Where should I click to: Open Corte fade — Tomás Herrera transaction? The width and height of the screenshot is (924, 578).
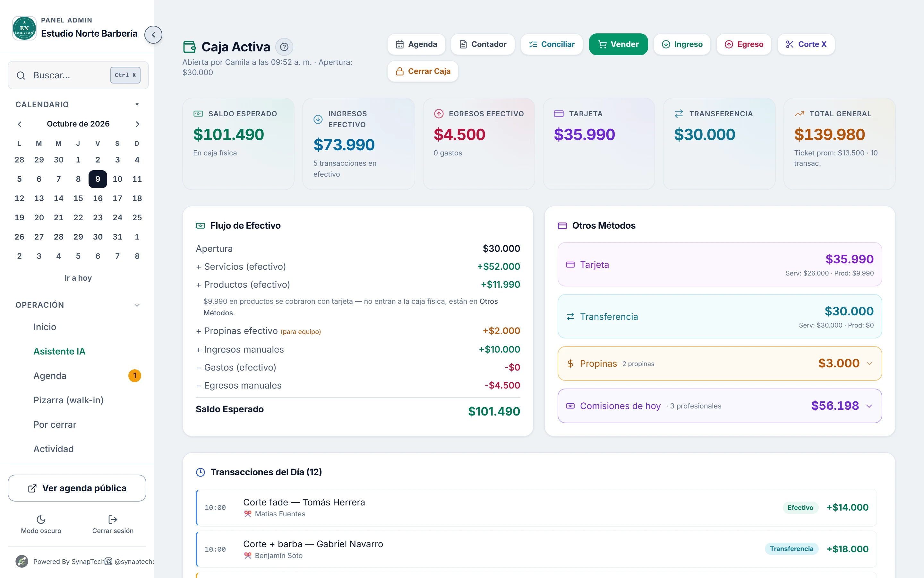pos(536,508)
